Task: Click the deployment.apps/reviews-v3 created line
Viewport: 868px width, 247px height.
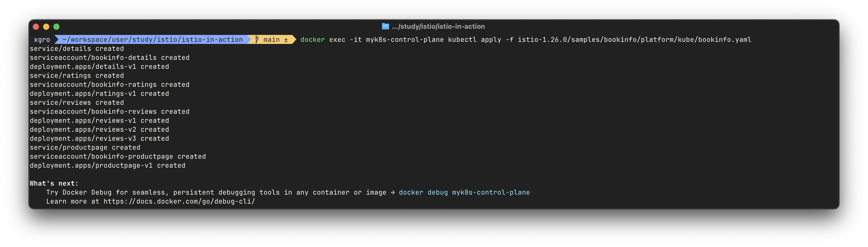Action: point(99,138)
